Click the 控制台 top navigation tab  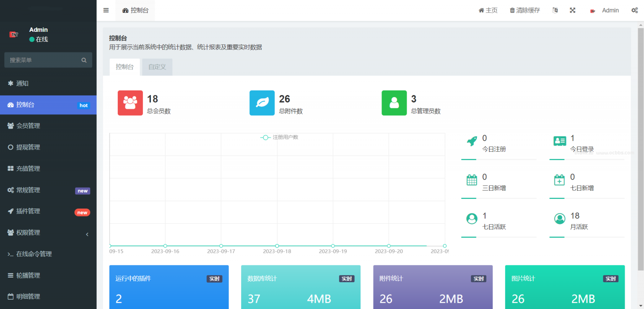[x=135, y=10]
